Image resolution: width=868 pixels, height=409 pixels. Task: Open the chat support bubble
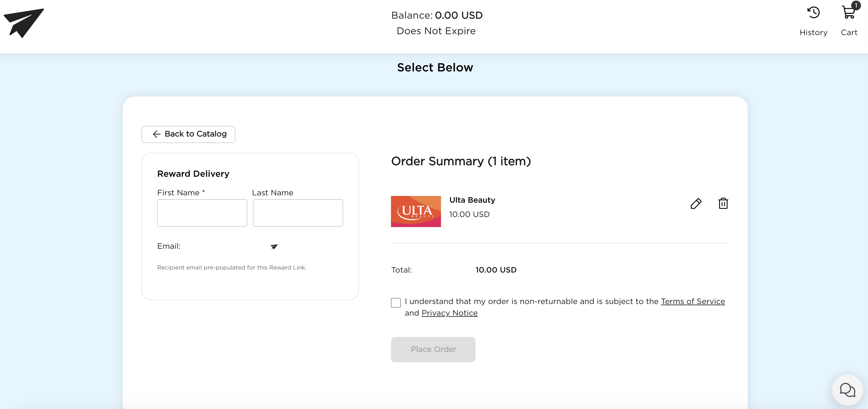[x=847, y=390]
